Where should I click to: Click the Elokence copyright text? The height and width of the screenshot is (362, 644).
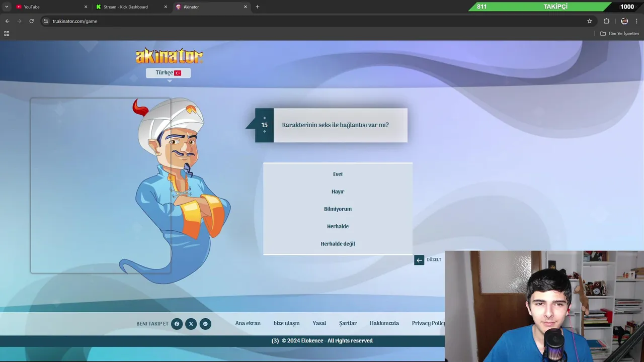pyautogui.click(x=327, y=341)
